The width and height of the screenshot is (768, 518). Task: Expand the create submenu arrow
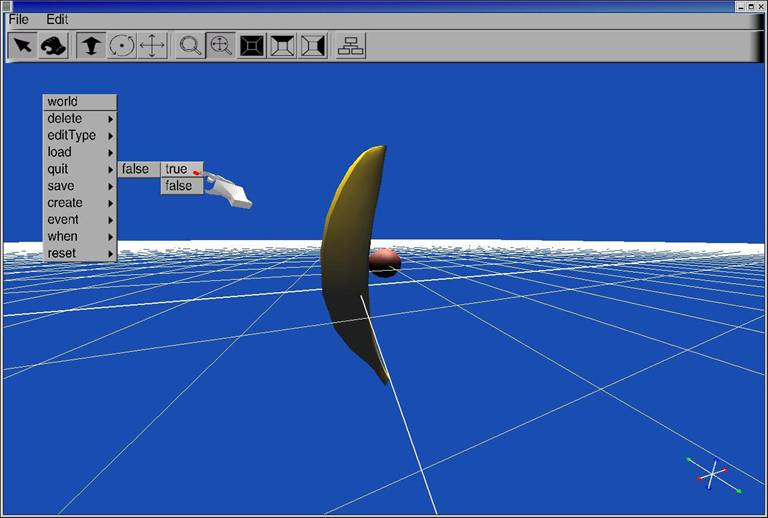coord(111,203)
